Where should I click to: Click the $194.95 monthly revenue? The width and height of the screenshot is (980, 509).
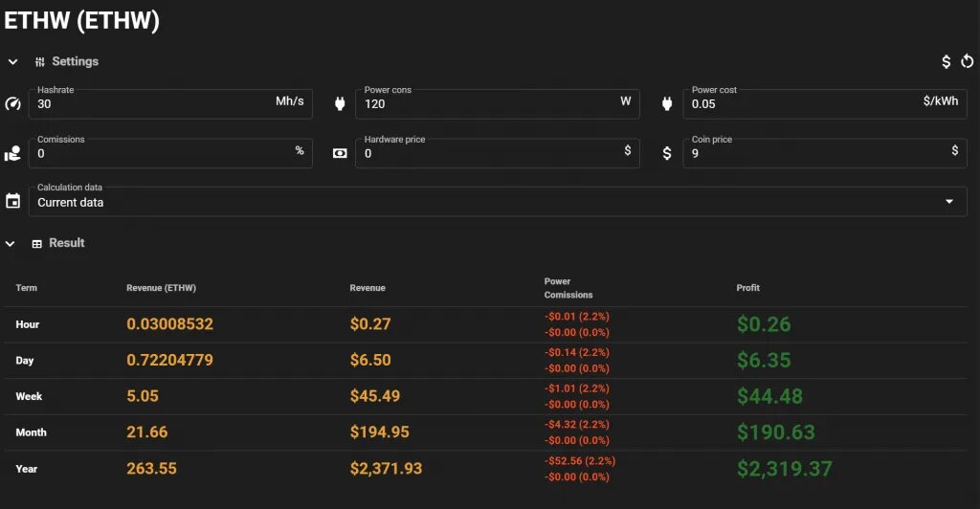tap(379, 432)
